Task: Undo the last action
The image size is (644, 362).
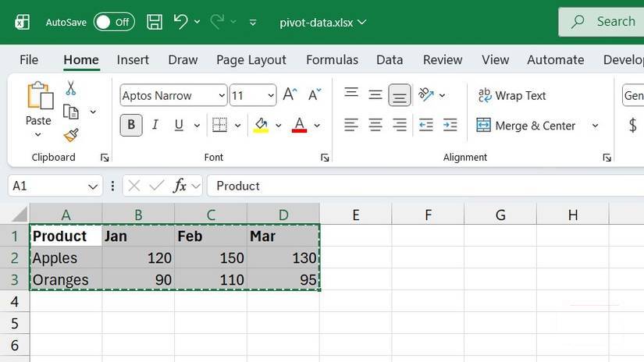Action: click(180, 21)
